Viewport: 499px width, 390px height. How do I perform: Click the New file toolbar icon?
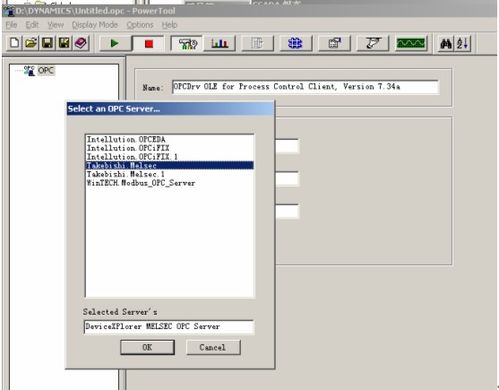tap(15, 43)
